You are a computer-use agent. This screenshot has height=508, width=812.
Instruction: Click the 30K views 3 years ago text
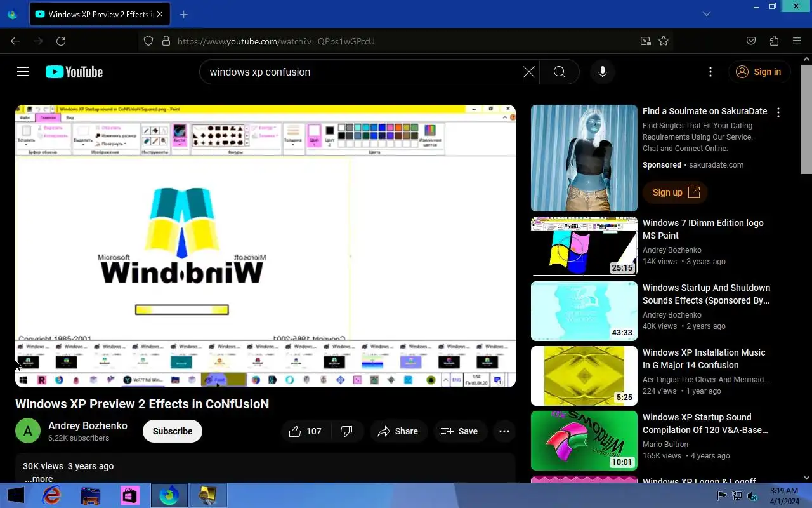pyautogui.click(x=68, y=466)
